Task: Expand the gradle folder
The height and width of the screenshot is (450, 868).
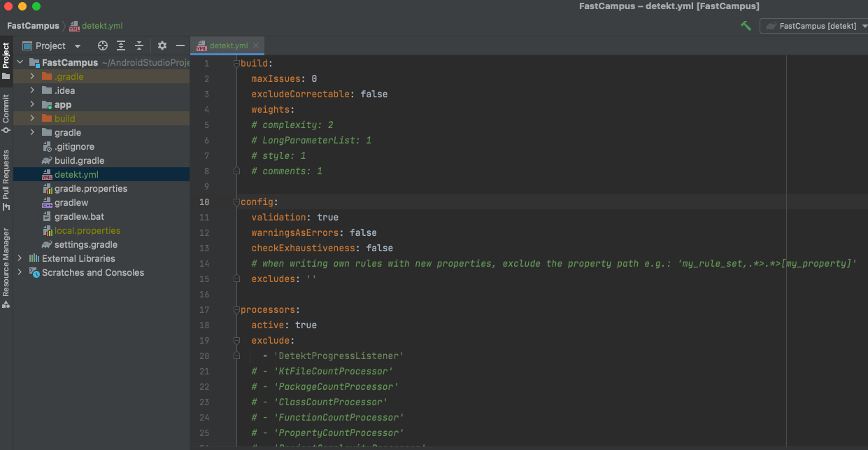Action: click(x=32, y=132)
